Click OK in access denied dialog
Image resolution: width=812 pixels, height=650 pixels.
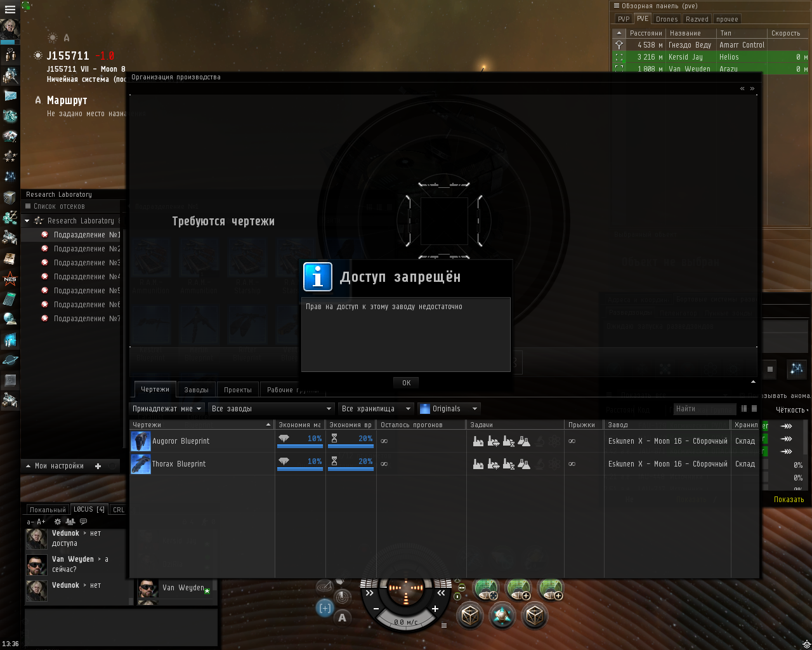point(407,383)
